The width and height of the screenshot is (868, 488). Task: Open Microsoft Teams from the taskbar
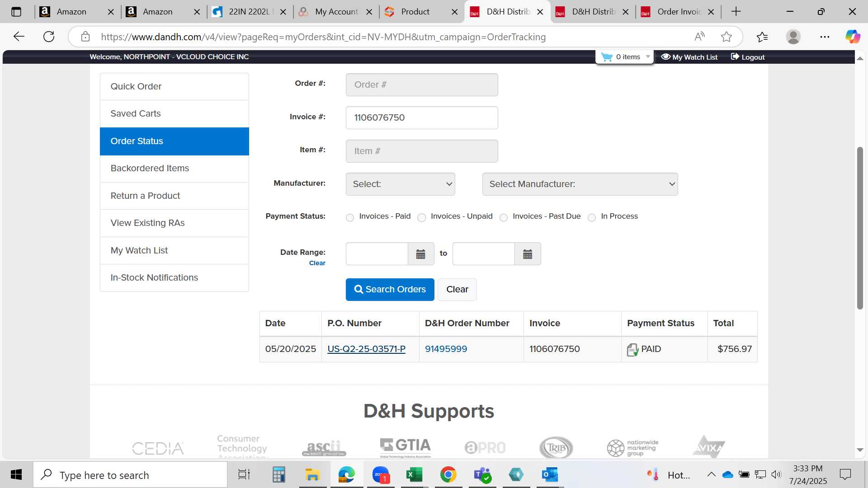(482, 475)
